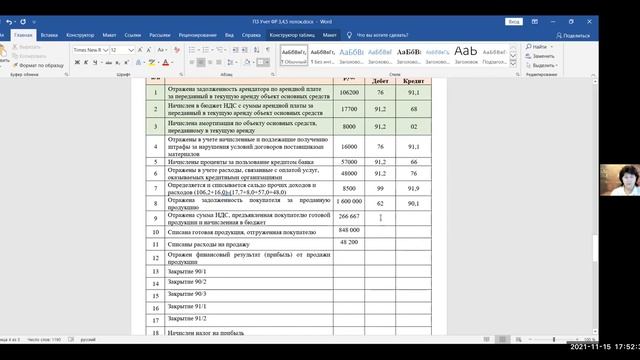Apply yellow text highlight color

152,62
